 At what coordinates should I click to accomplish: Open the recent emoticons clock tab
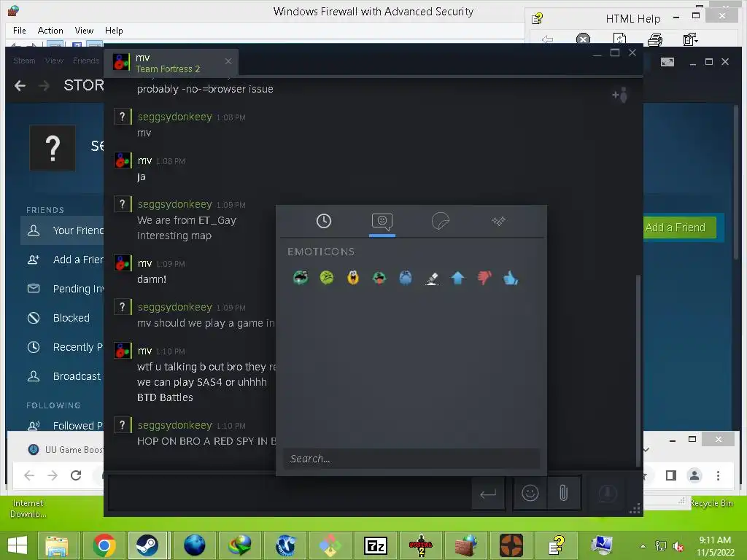323,221
